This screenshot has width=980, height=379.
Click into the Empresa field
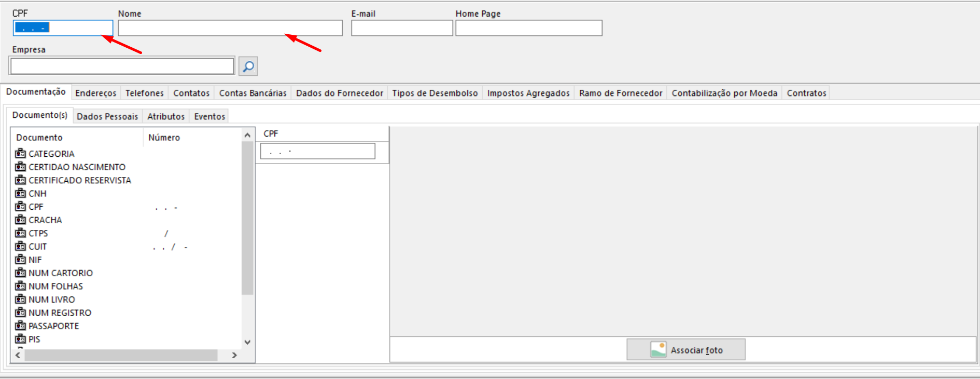(122, 66)
